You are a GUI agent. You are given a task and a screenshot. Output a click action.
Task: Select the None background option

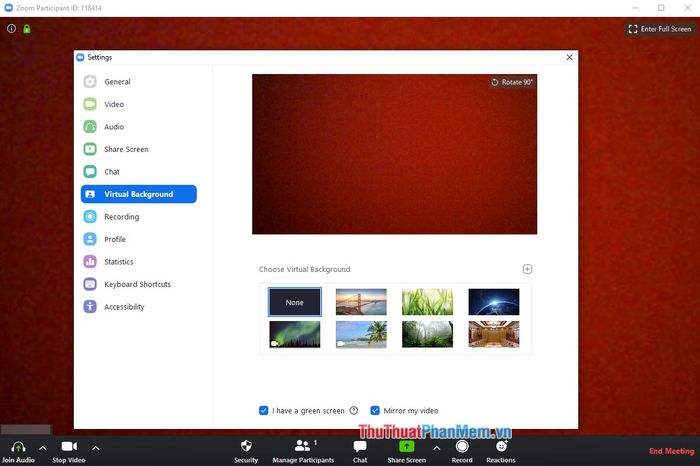coord(295,302)
